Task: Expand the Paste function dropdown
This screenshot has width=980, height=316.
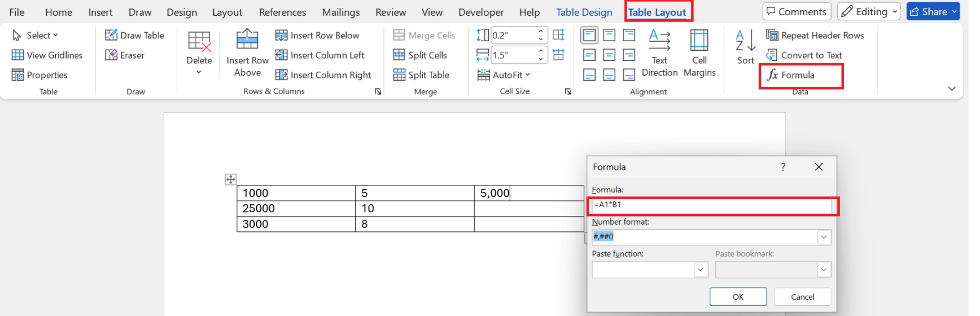Action: click(700, 270)
